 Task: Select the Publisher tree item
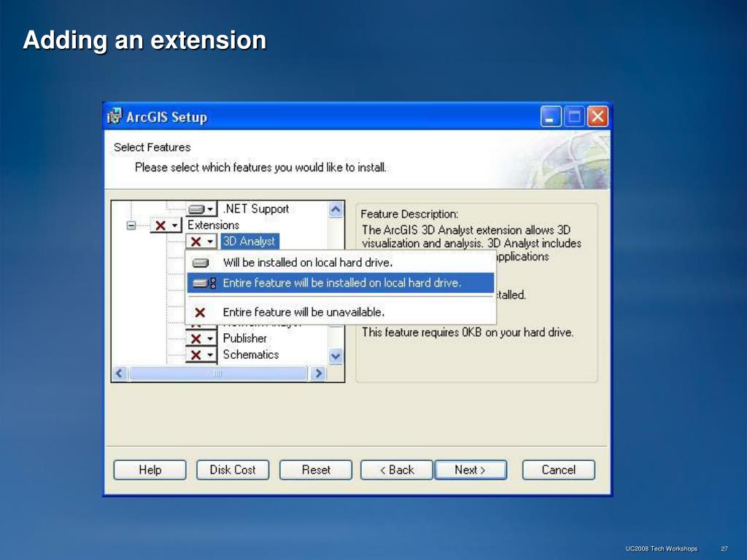[x=245, y=338]
